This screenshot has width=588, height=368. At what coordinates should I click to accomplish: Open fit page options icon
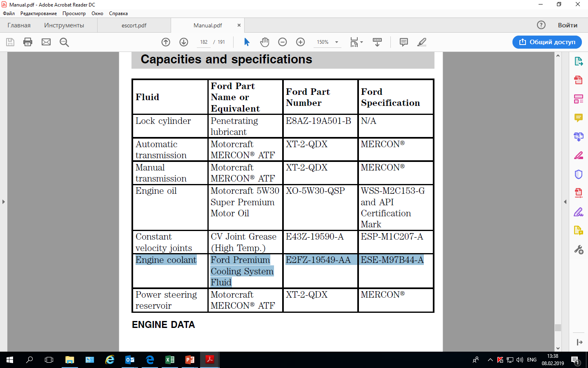356,42
